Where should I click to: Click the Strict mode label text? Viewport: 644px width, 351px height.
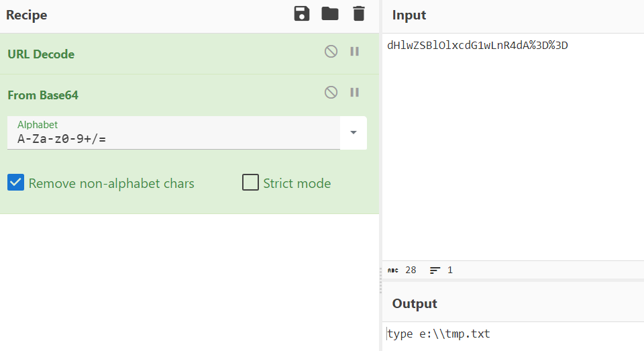[x=297, y=183]
